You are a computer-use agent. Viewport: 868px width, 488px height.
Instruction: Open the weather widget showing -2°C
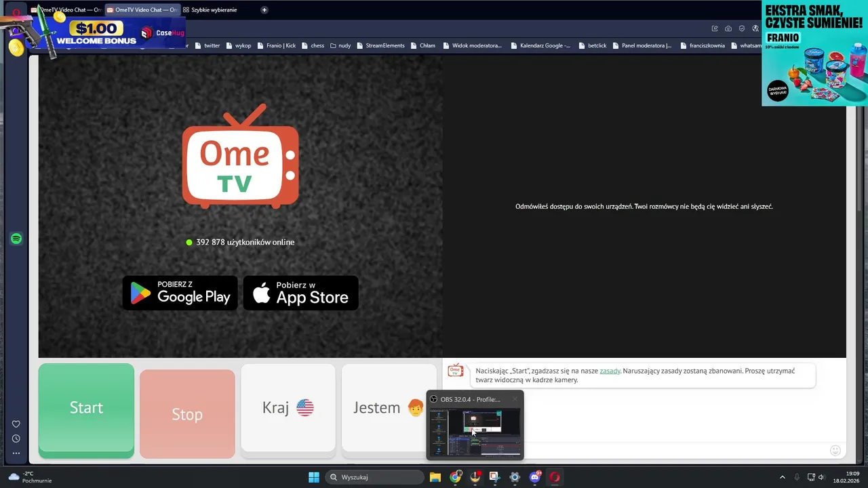coord(31,477)
